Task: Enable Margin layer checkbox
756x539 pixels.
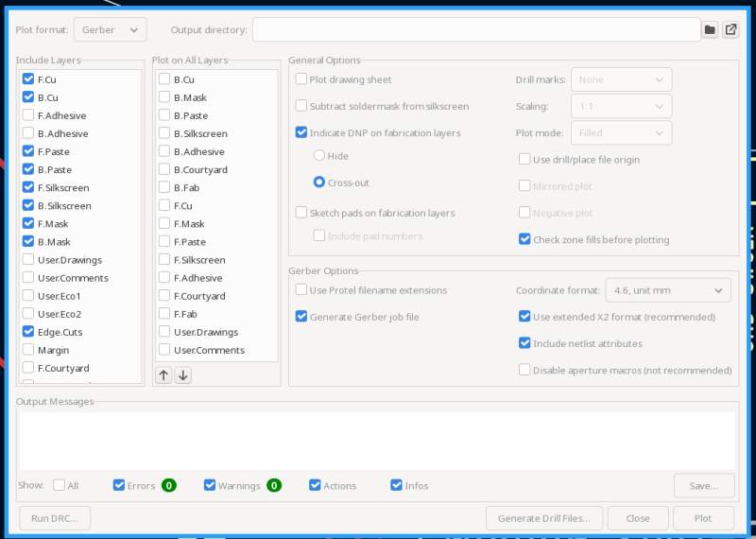Action: coord(28,350)
